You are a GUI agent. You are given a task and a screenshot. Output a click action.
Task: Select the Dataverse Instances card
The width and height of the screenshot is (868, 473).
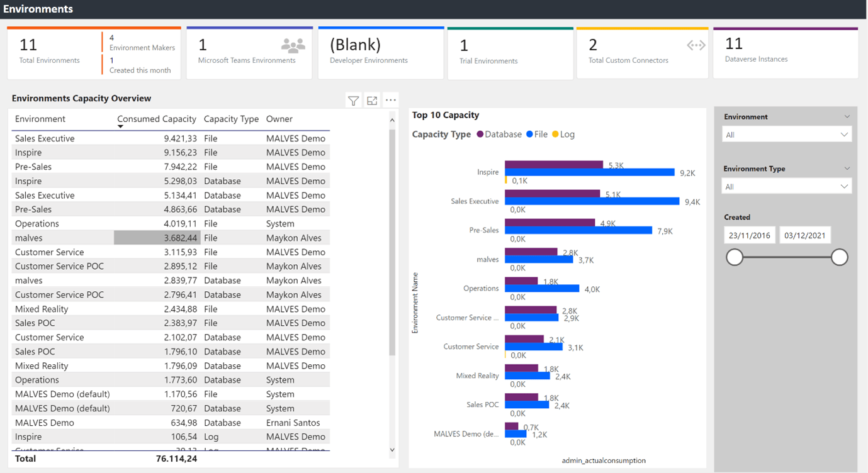coord(785,52)
